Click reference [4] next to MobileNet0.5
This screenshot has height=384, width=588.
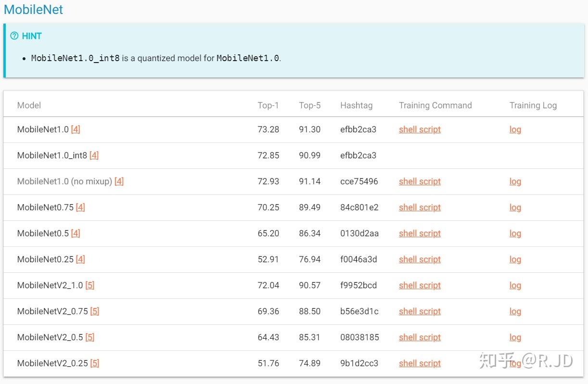click(x=75, y=233)
